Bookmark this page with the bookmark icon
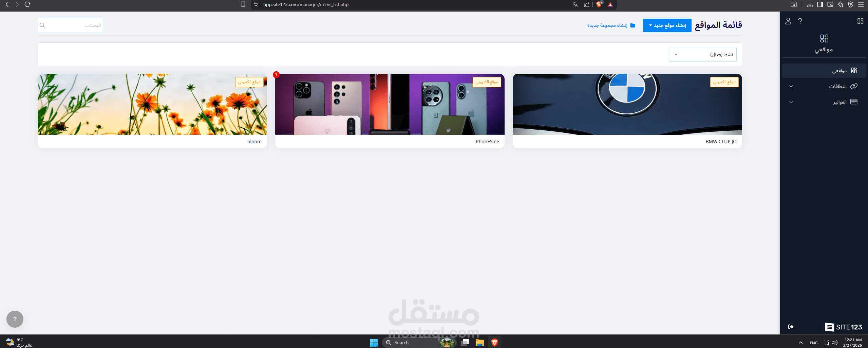This screenshot has height=348, width=868. pyautogui.click(x=243, y=4)
